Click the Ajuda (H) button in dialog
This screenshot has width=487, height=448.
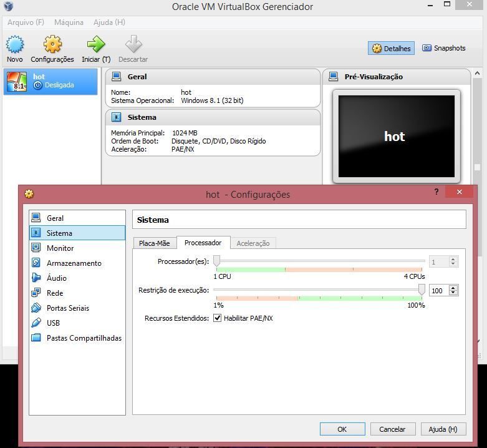click(x=443, y=429)
